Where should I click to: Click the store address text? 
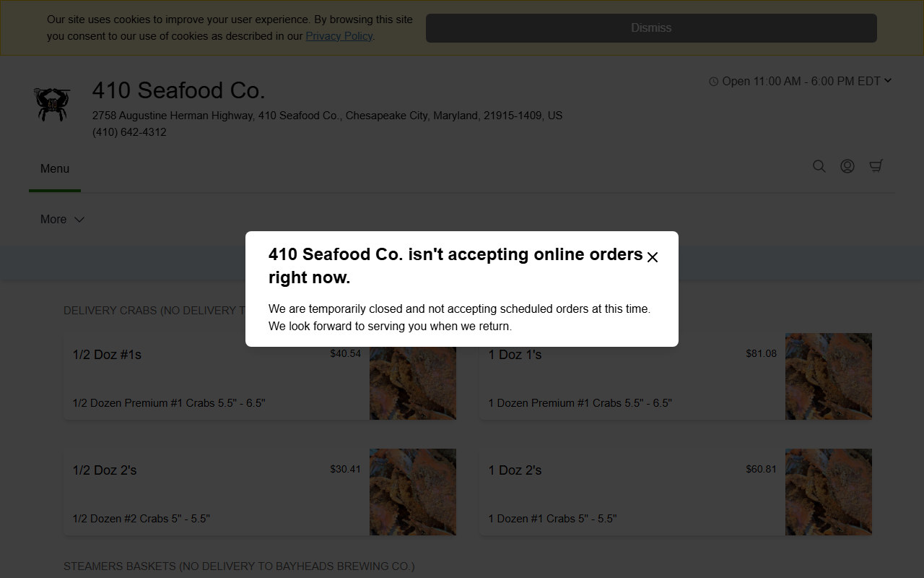[x=327, y=116]
